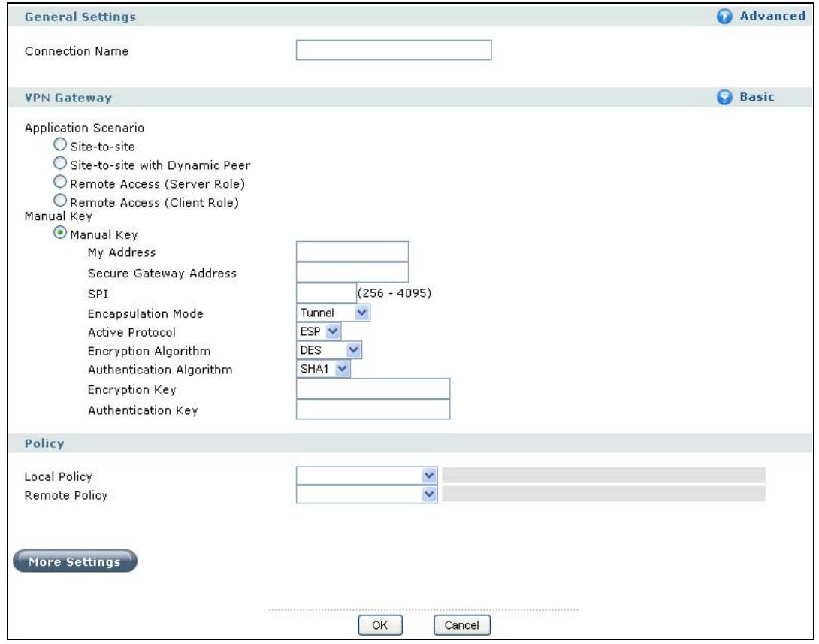Click the Connection Name input field
The height and width of the screenshot is (644, 819).
tap(393, 50)
